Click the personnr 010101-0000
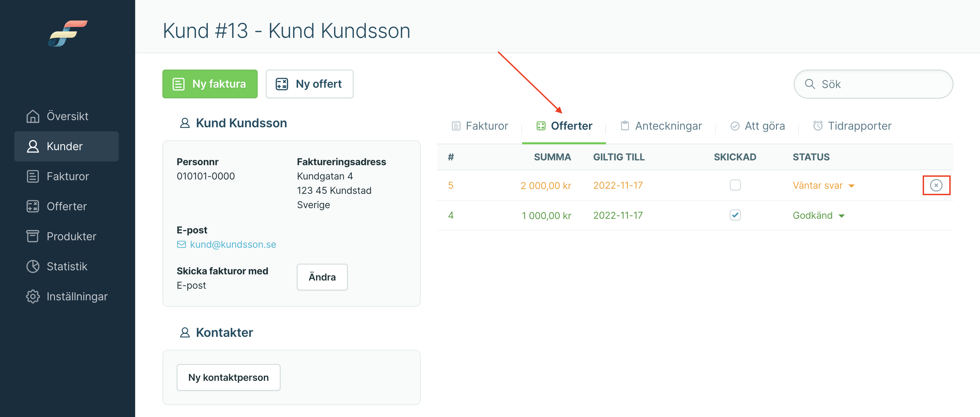This screenshot has height=417, width=980. [205, 176]
